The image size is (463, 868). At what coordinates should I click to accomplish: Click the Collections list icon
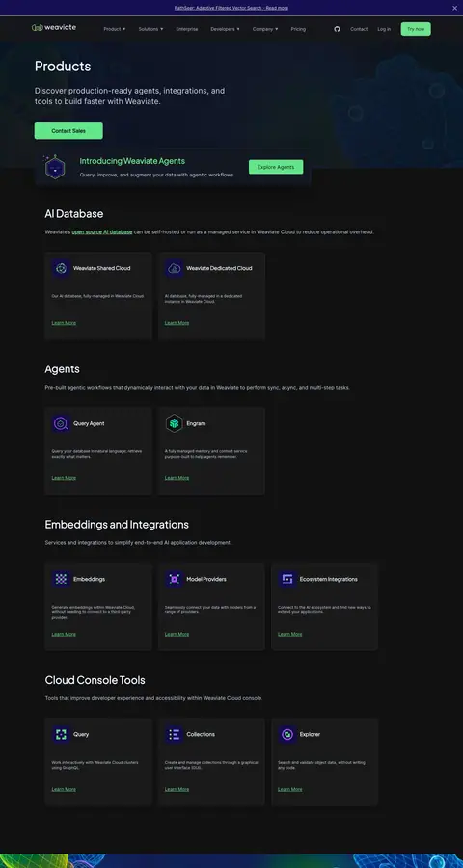click(174, 734)
